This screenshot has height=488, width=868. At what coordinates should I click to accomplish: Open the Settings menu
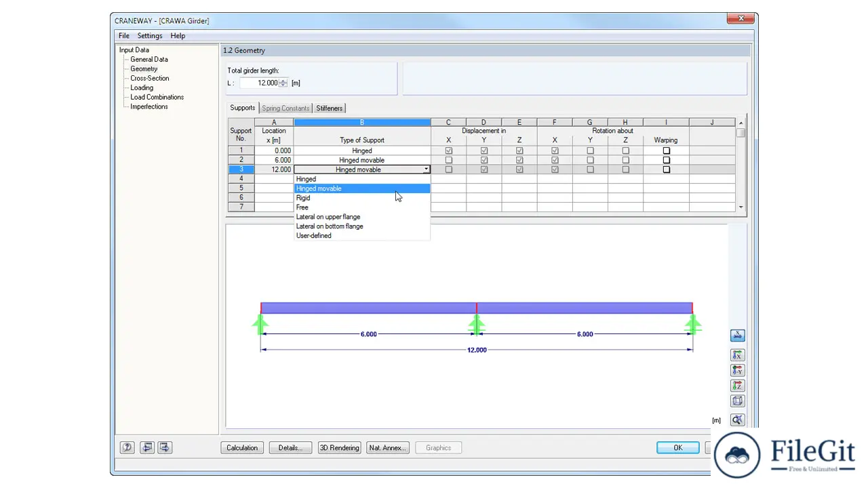pyautogui.click(x=150, y=36)
